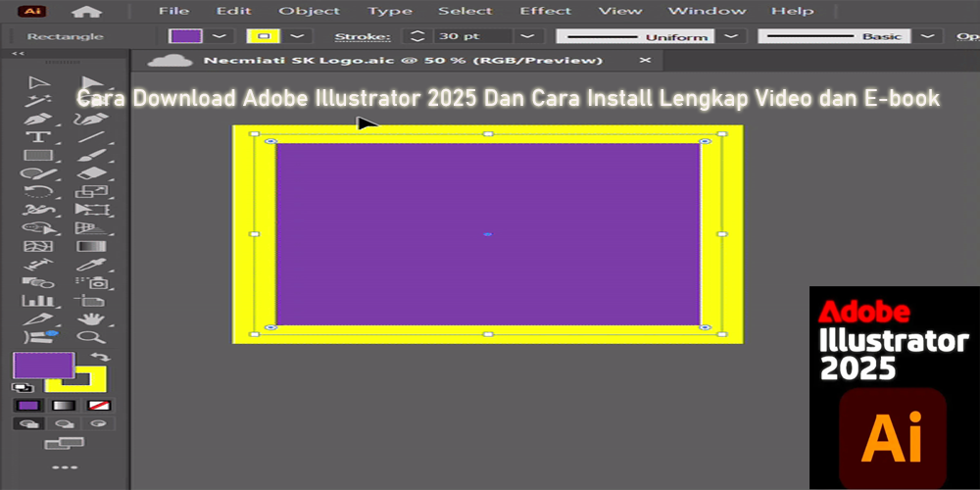Click the cloud document icon on tab
980x490 pixels.
pos(170,60)
